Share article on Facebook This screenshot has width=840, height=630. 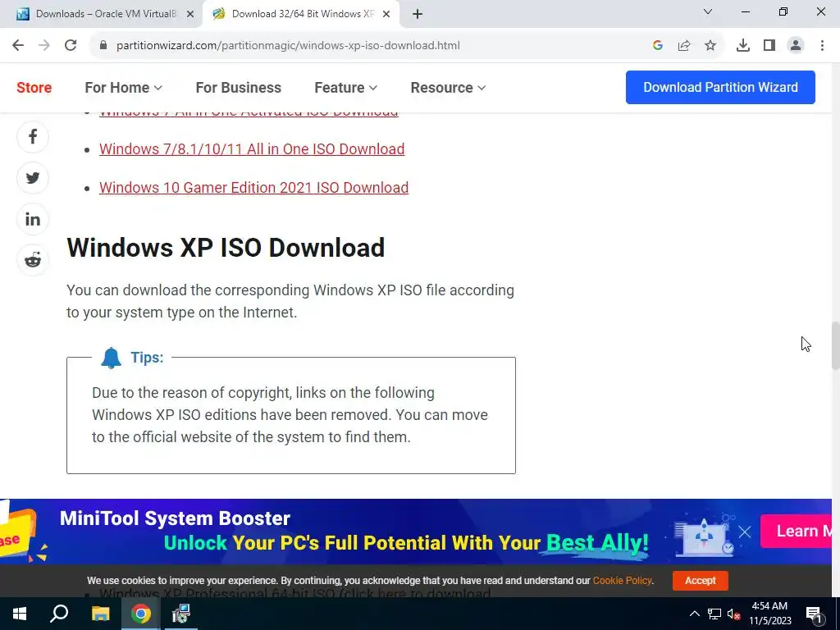click(x=33, y=137)
